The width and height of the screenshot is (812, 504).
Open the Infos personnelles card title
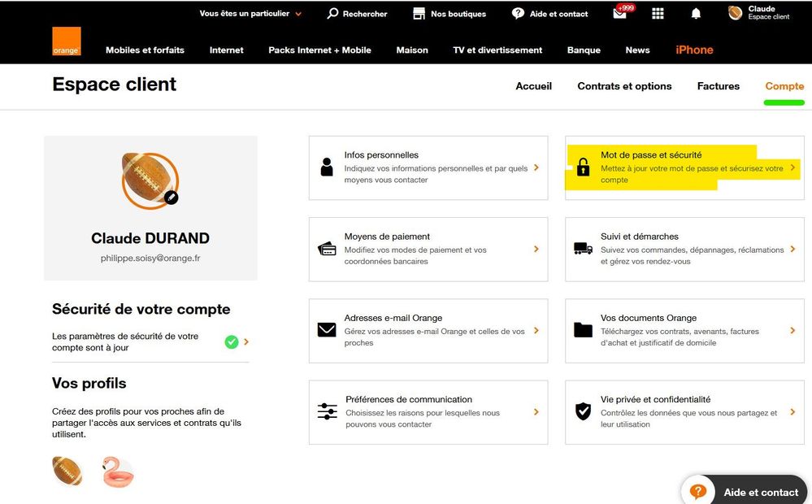click(x=381, y=155)
